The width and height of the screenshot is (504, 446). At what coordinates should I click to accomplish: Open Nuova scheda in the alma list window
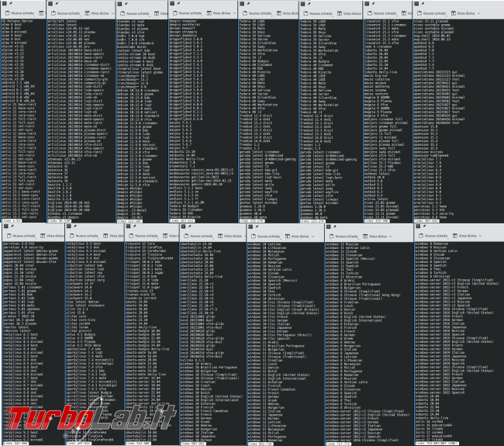(x=20, y=13)
